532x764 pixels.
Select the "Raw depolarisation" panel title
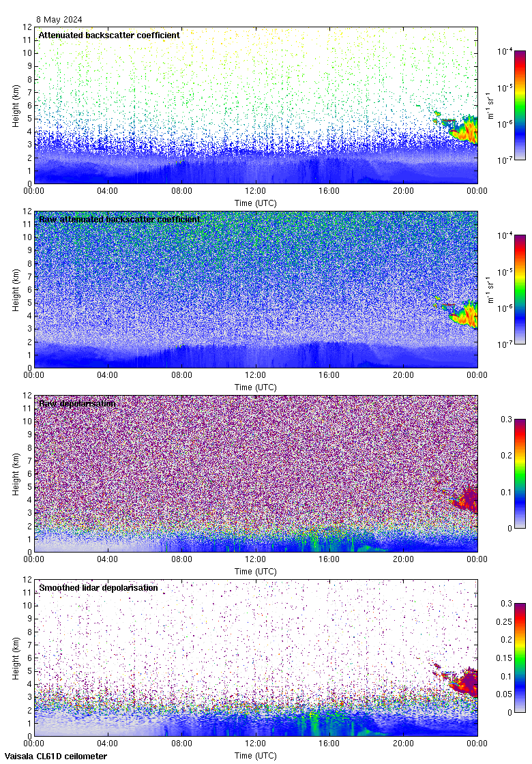click(77, 404)
